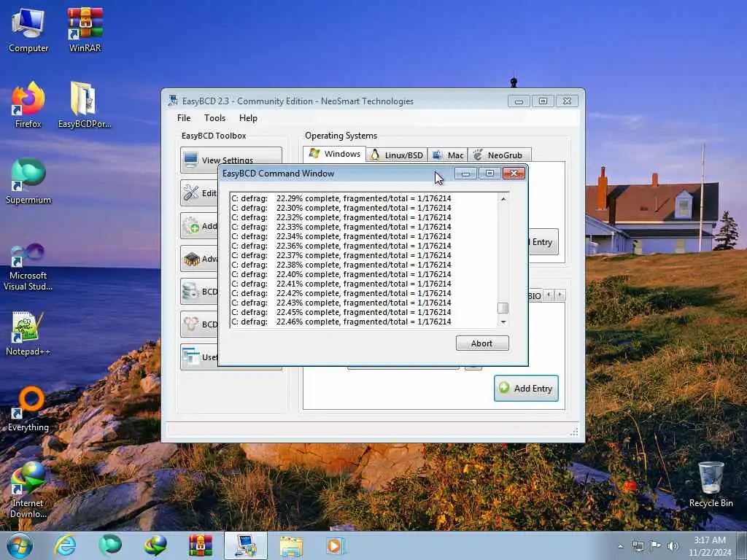
Task: Click the Add New Entry plus icon
Action: pos(192,226)
